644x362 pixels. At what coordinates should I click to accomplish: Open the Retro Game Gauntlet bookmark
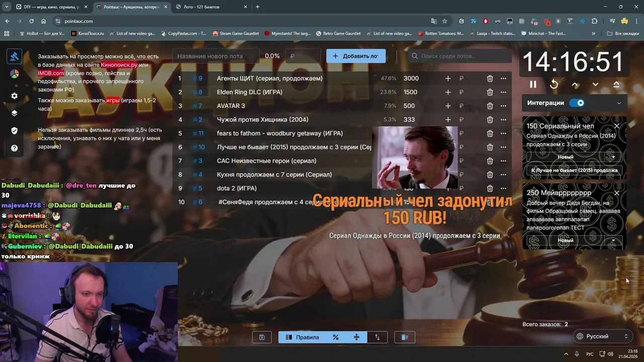coord(338,34)
